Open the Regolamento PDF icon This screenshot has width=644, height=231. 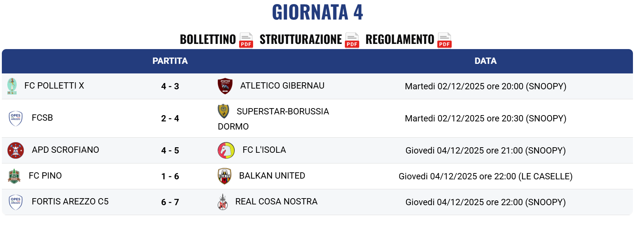444,40
